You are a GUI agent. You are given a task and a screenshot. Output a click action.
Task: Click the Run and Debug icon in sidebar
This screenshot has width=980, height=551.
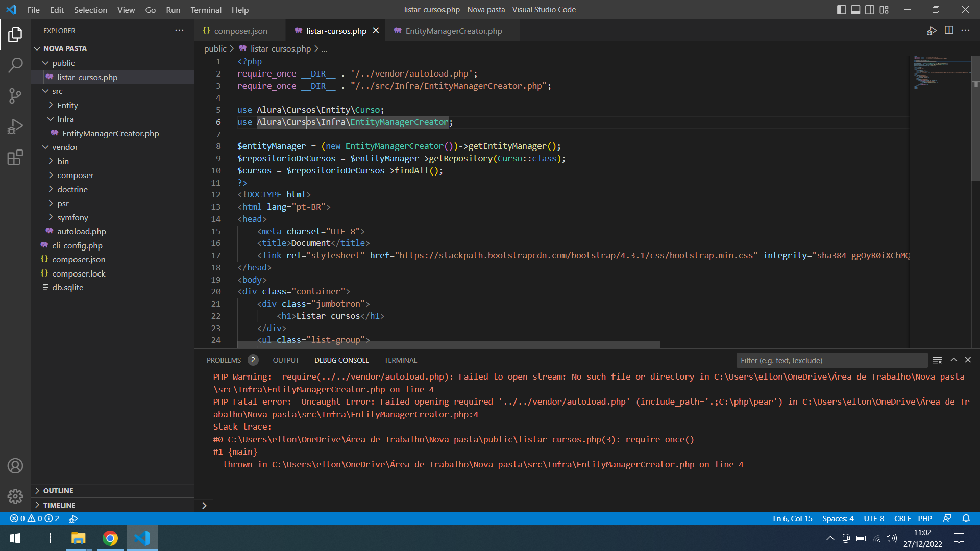(15, 127)
